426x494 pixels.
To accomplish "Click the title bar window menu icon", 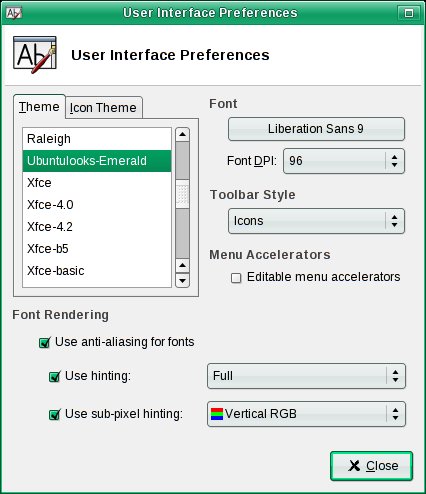I will point(14,13).
